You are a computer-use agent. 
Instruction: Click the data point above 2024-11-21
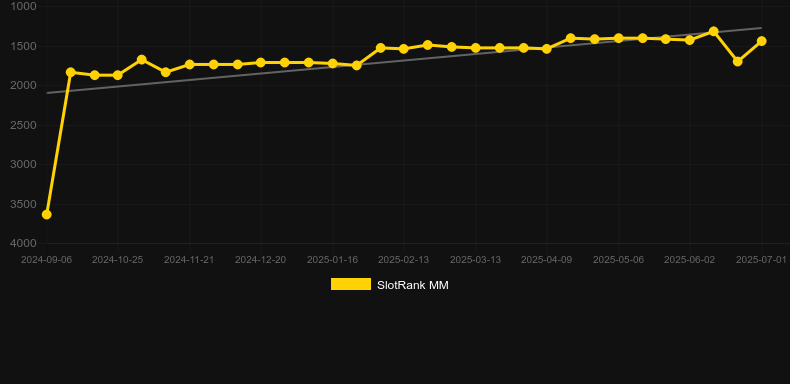(x=189, y=65)
